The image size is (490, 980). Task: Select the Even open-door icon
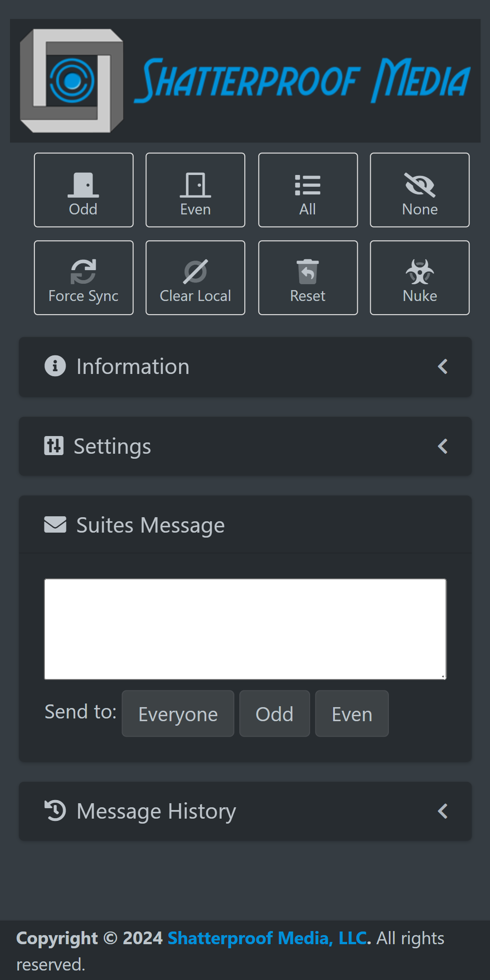195,190
